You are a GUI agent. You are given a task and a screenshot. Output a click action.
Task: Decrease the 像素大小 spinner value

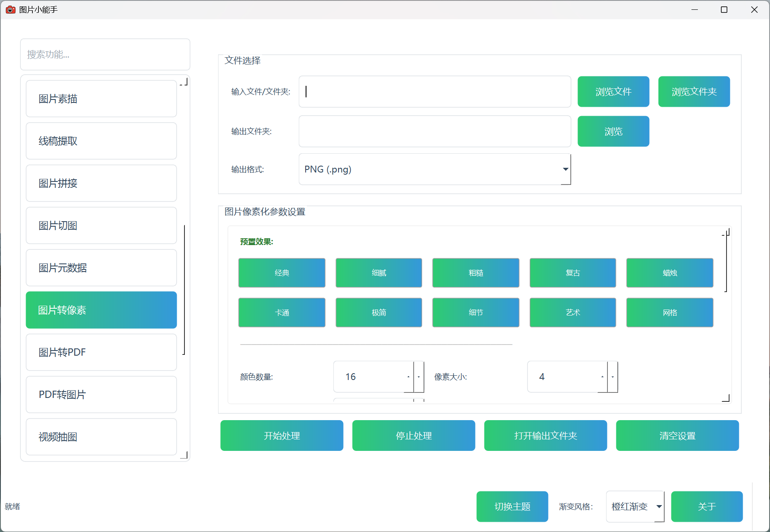pyautogui.click(x=612, y=377)
